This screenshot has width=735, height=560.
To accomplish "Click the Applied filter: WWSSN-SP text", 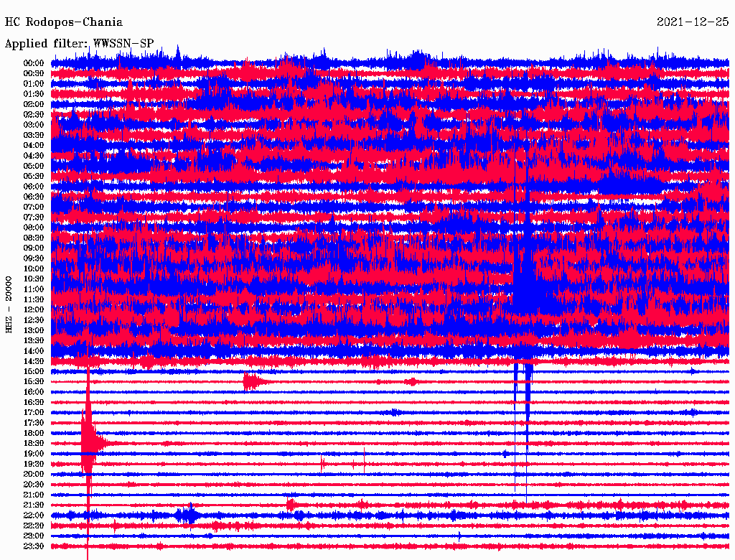I will click(x=79, y=43).
